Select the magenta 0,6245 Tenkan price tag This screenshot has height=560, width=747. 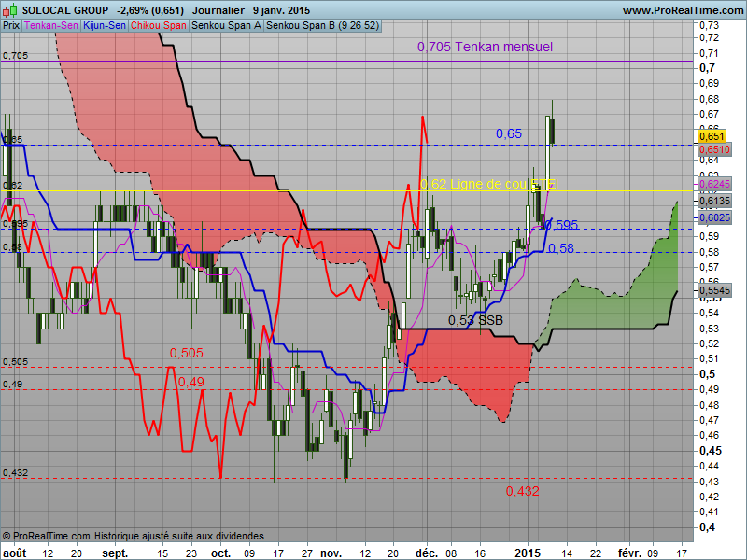tap(713, 185)
